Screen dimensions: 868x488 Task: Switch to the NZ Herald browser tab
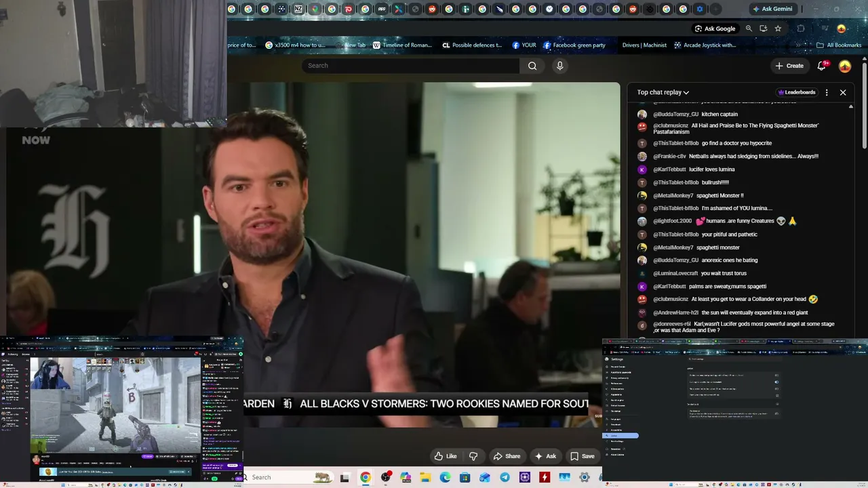pyautogui.click(x=298, y=9)
